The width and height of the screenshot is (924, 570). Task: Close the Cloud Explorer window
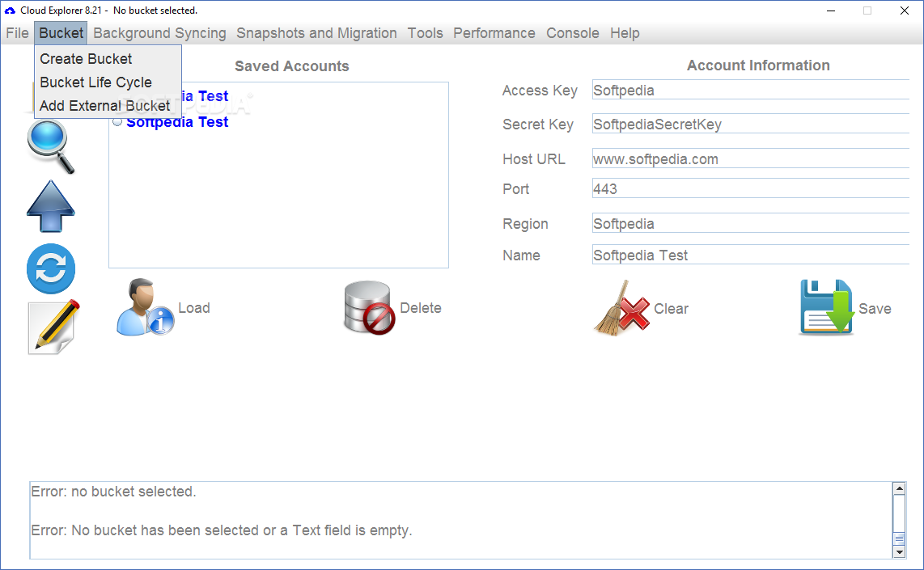tap(905, 11)
